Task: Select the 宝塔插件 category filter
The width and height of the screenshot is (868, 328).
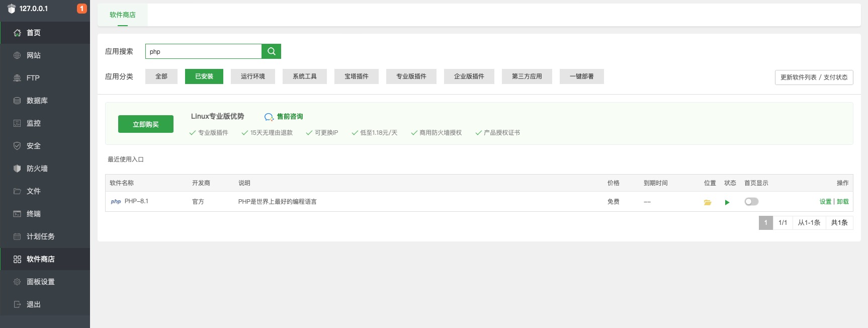Action: (357, 76)
